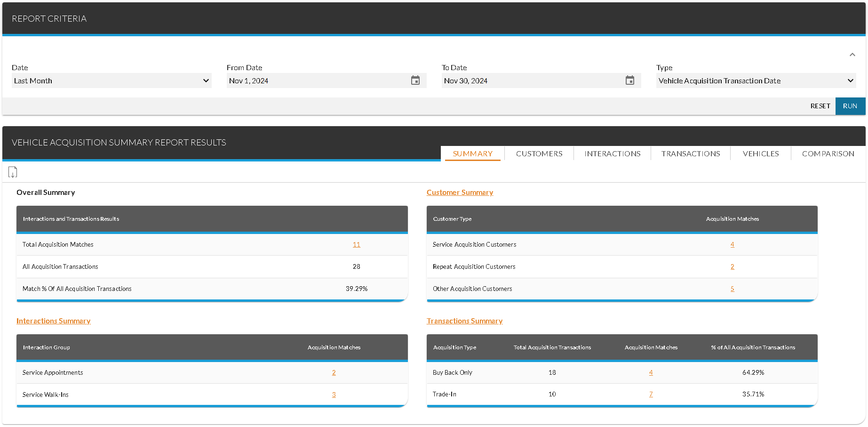This screenshot has width=868, height=427.
Task: Switch to the Customers tab
Action: click(x=539, y=153)
